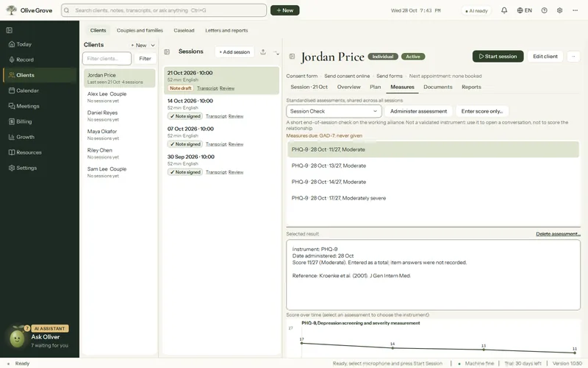Open the Consent form link
The height and width of the screenshot is (368, 588).
(302, 76)
